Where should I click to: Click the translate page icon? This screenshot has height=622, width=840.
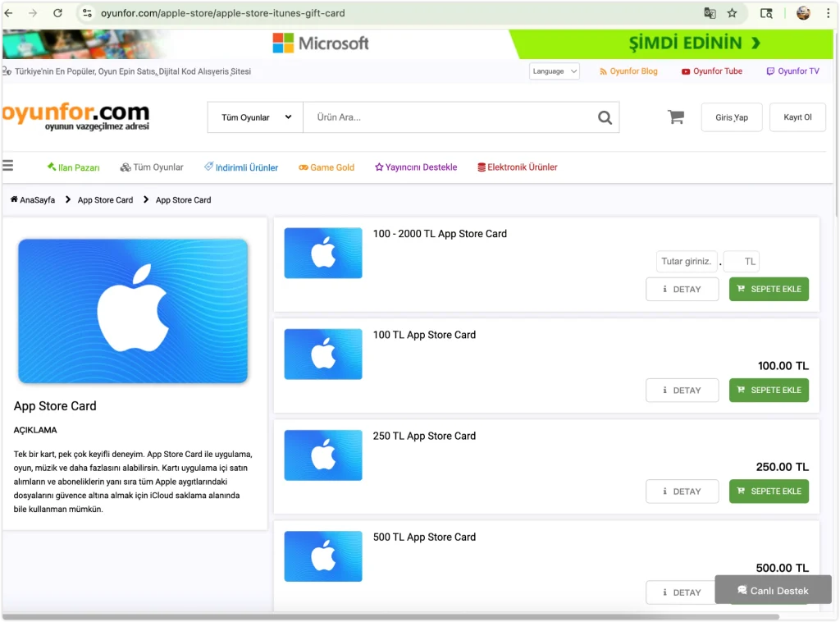click(x=710, y=13)
